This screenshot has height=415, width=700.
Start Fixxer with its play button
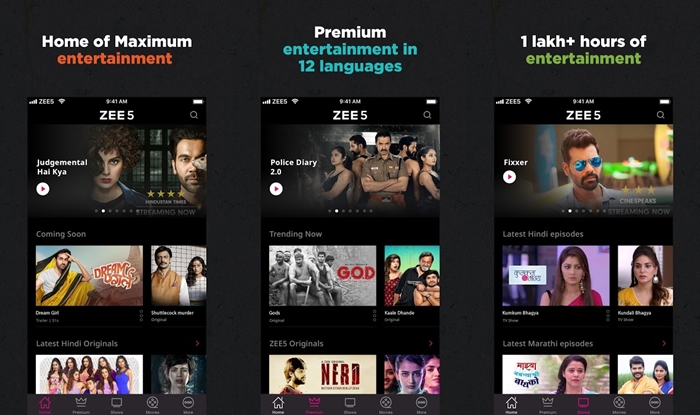tap(509, 177)
